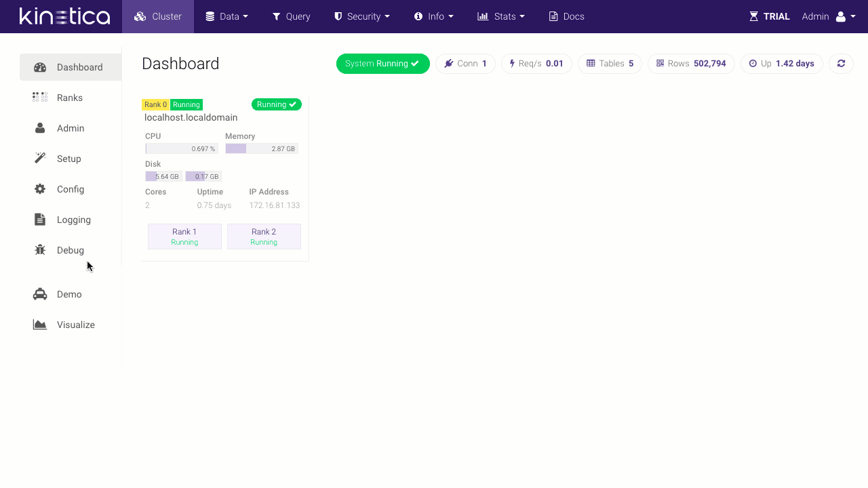This screenshot has width=868, height=488.
Task: Click the Dashboard gauge icon in sidebar
Action: 40,67
